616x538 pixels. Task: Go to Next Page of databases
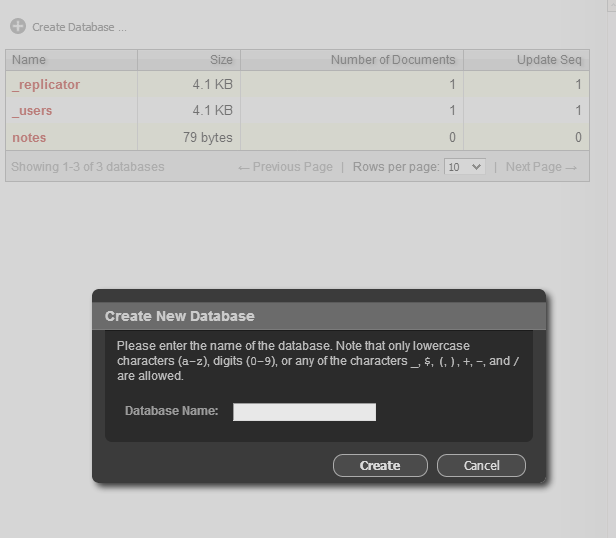click(541, 167)
